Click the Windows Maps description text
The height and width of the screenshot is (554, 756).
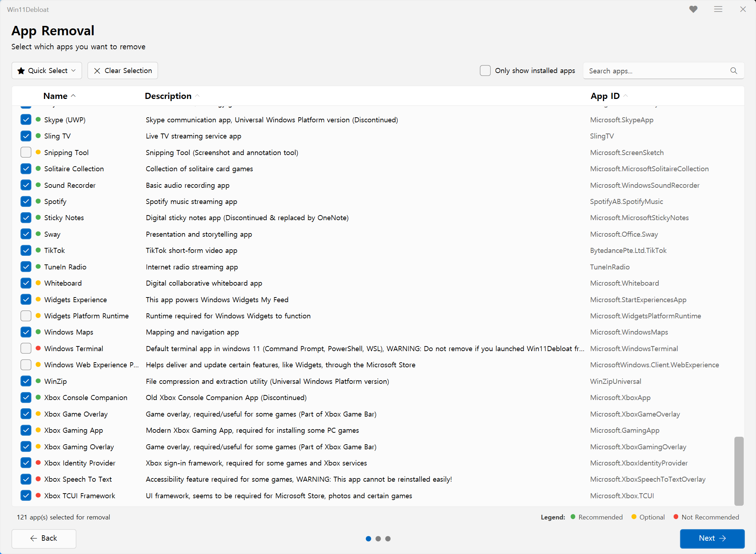point(192,332)
